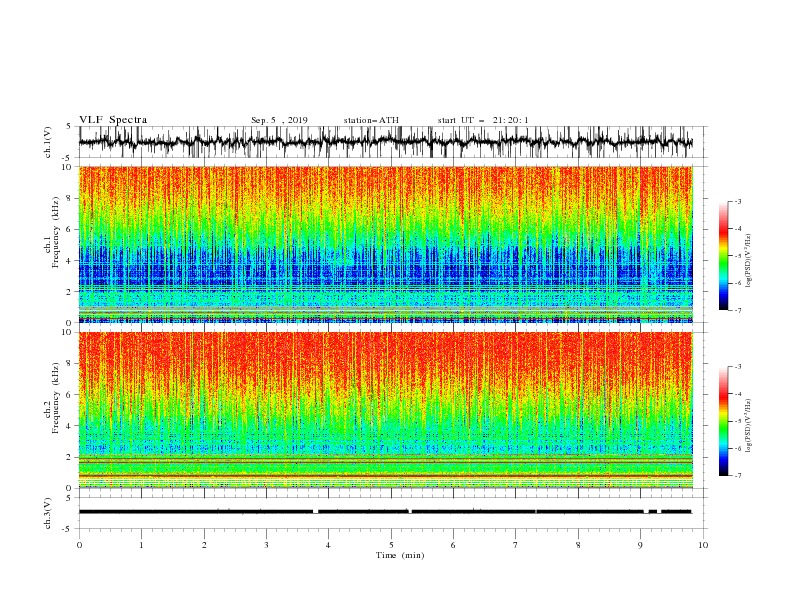Screen dimensions: 792x612
Task: Click the lower PSD color scale bar
Action: pyautogui.click(x=724, y=421)
